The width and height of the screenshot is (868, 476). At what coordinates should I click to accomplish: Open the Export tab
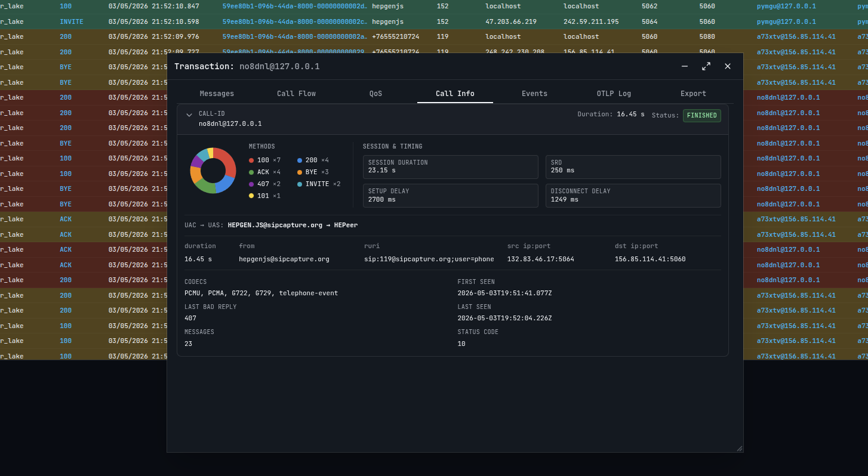click(693, 94)
